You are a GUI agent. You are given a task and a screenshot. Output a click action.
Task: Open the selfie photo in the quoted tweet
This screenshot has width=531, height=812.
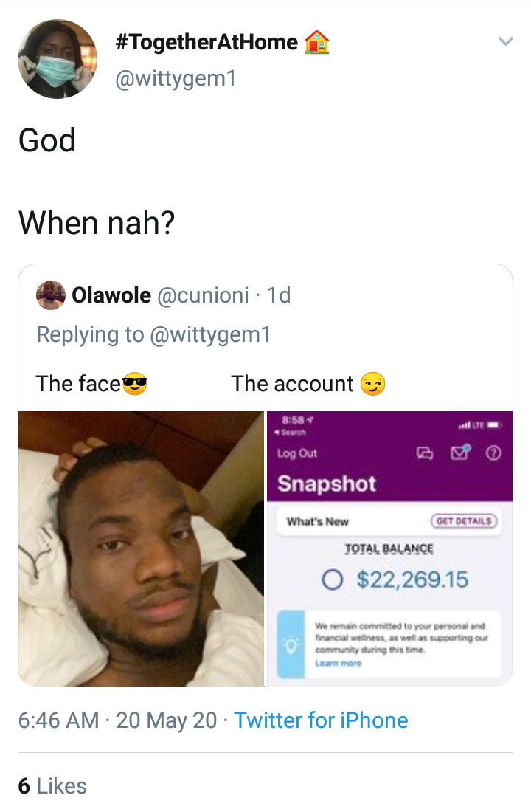pos(141,548)
